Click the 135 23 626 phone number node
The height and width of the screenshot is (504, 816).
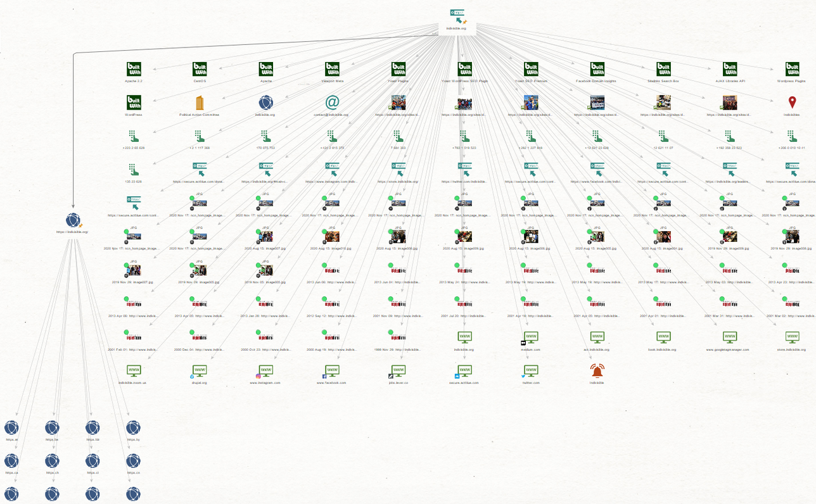point(134,170)
